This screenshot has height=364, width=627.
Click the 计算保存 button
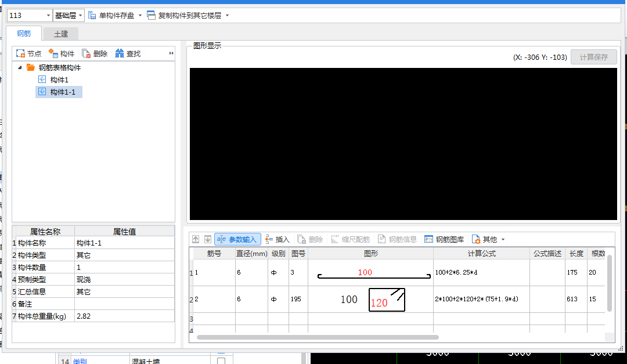coord(593,56)
